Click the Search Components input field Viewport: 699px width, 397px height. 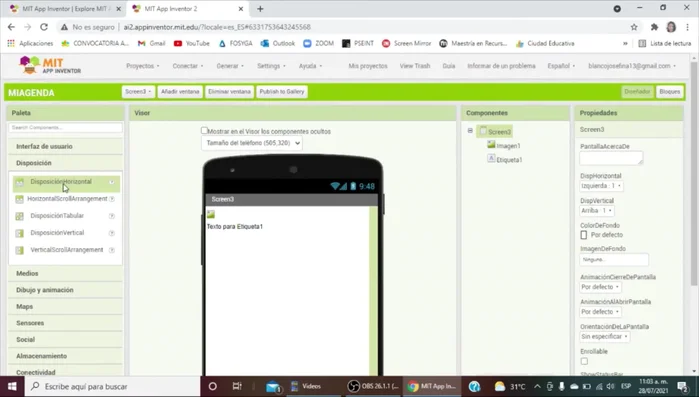pyautogui.click(x=65, y=127)
